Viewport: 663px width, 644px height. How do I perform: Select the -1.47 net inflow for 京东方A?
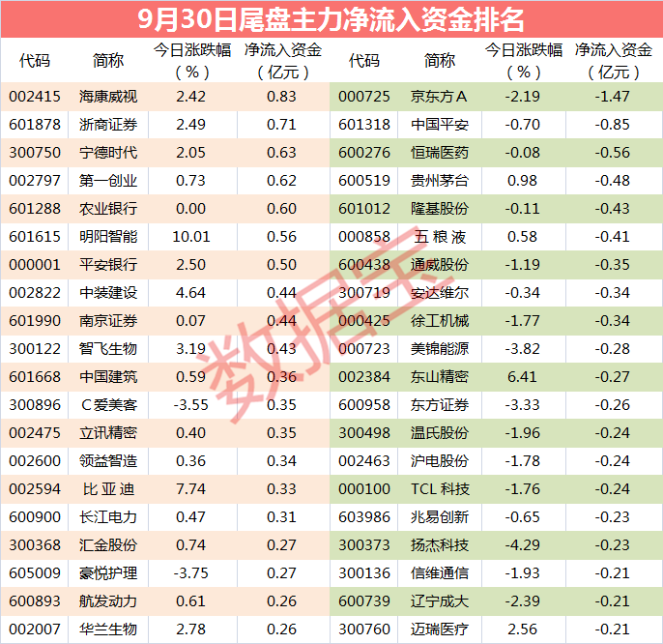click(613, 97)
